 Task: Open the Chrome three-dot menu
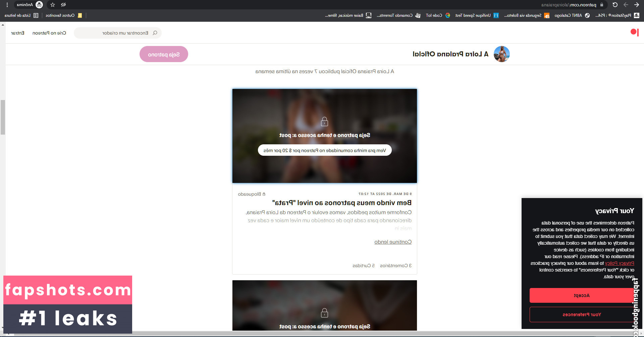click(x=7, y=5)
